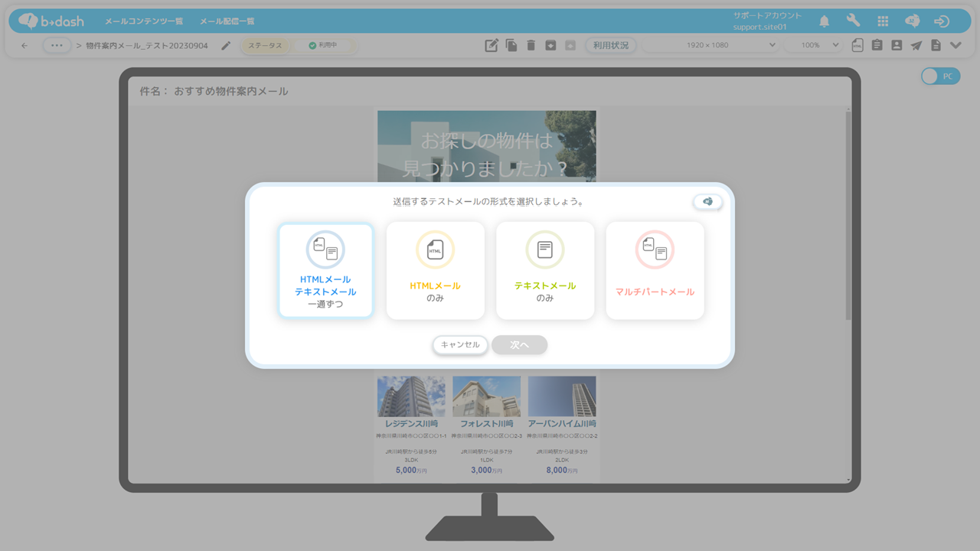Open the support chat mascot icon
980x551 pixels.
point(912,21)
